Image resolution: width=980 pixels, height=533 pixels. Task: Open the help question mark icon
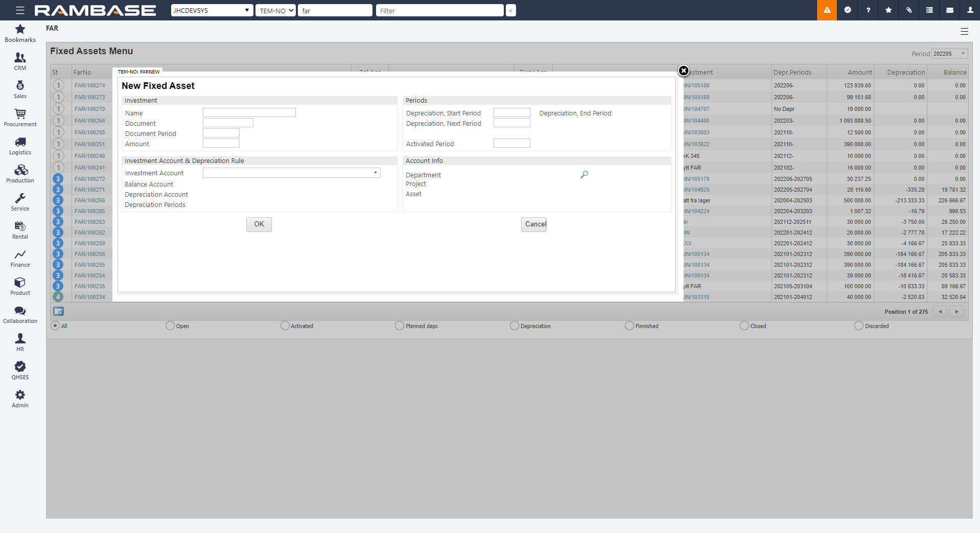pos(868,10)
